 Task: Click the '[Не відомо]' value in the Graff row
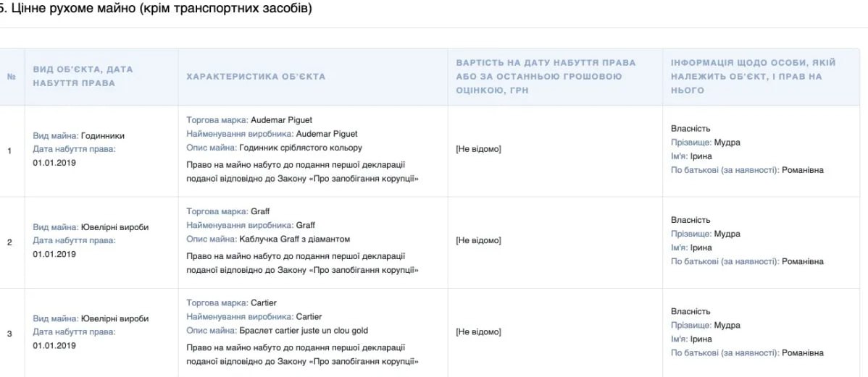[478, 240]
